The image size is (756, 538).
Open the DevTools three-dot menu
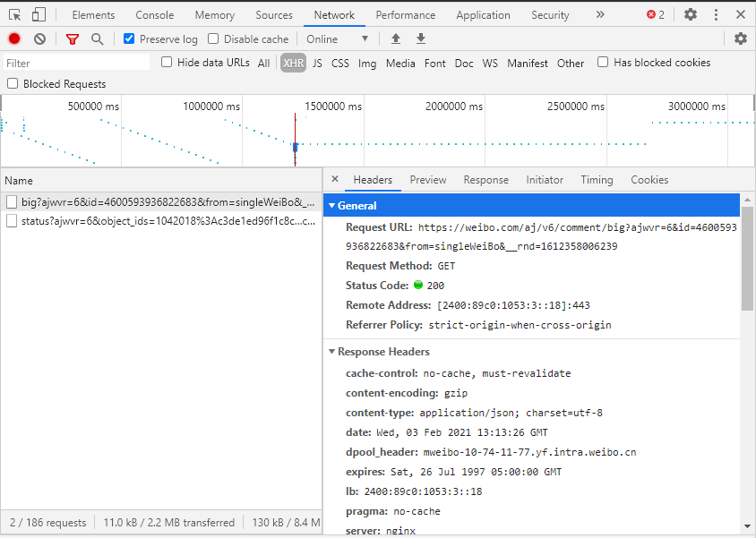pyautogui.click(x=716, y=15)
